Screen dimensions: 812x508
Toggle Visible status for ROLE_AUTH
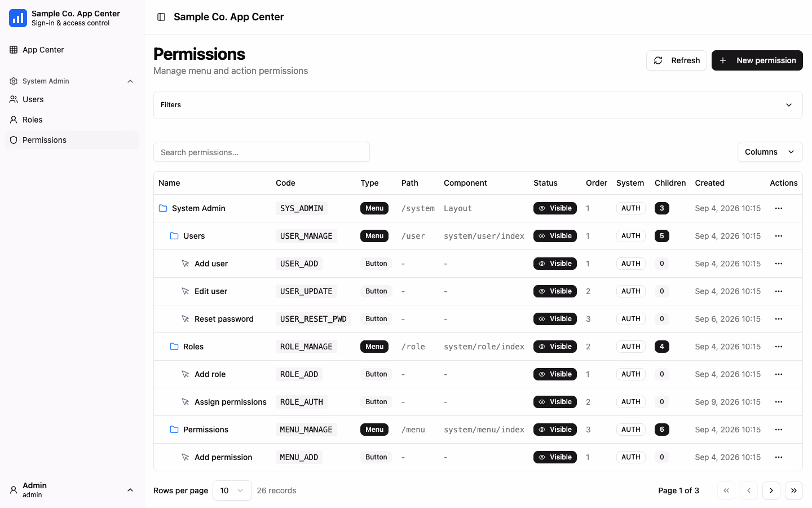[x=555, y=402]
